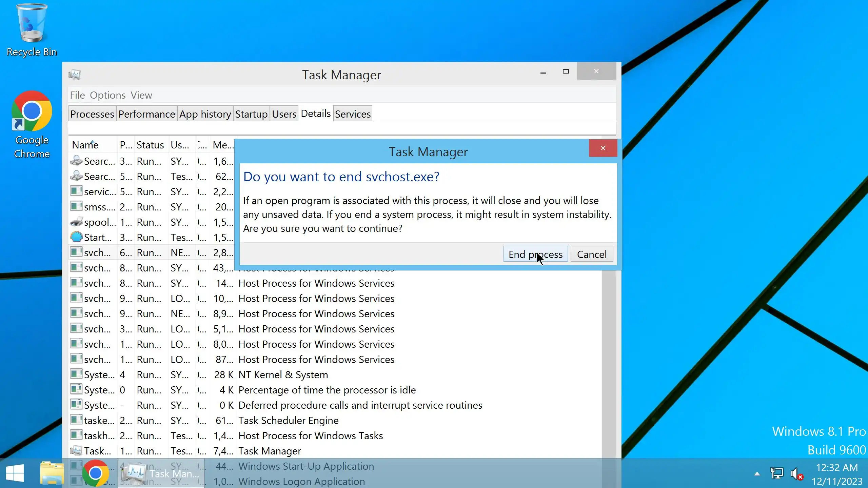868x488 pixels.
Task: Click the spoolsv printer process icon
Action: [x=76, y=222]
